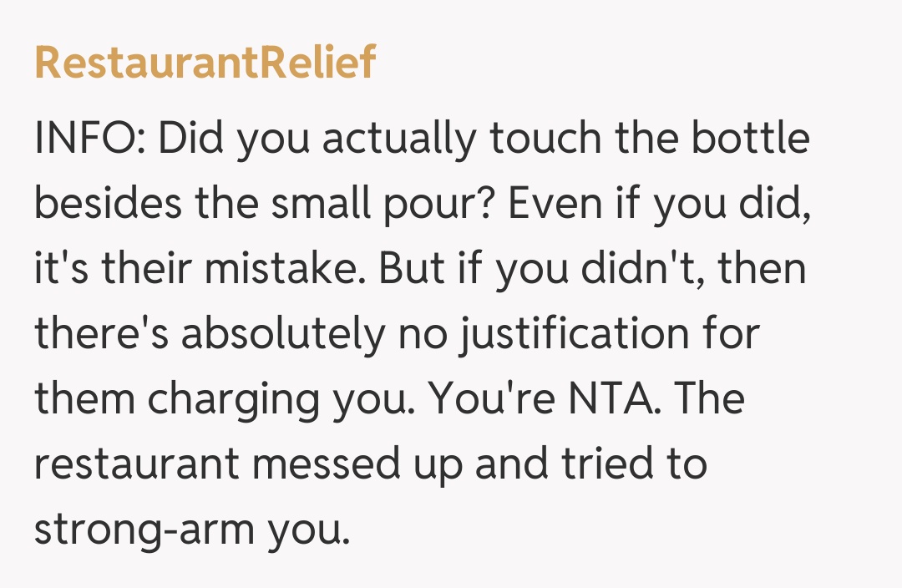Screen dimensions: 902x588
Task: Click the word "there's" in the comment
Action: pos(99,335)
